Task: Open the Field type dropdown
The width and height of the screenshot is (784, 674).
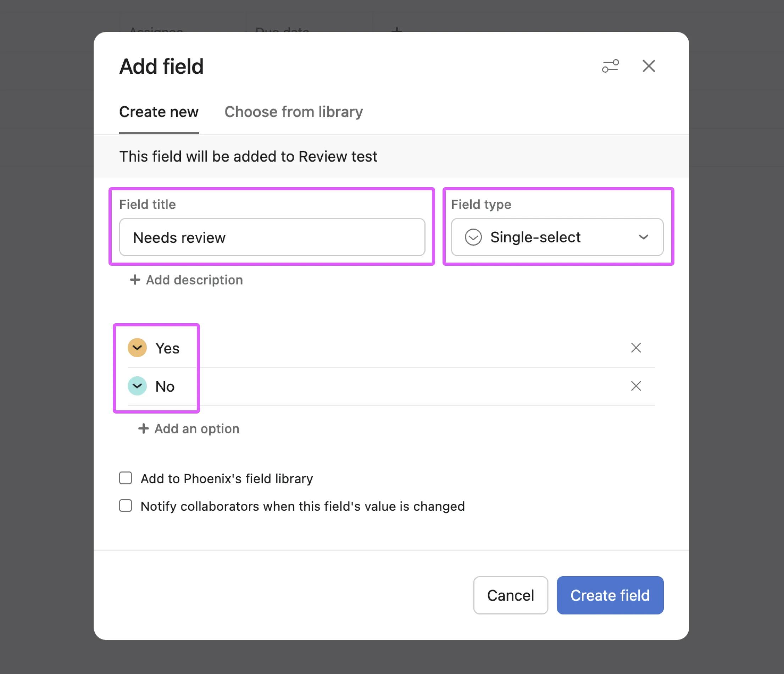Action: 557,237
